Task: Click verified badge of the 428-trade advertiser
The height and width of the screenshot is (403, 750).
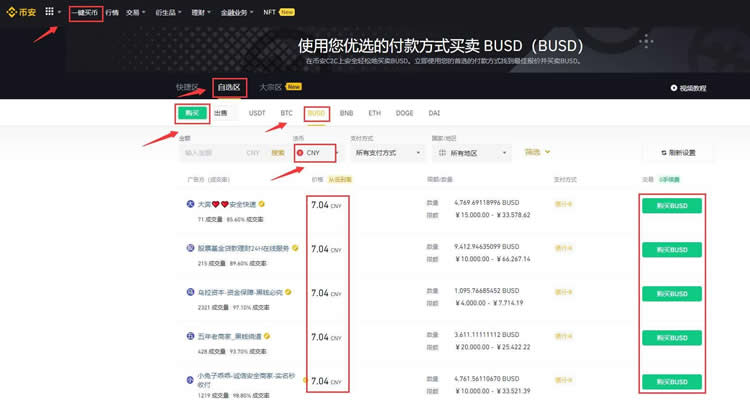Action: (x=267, y=336)
